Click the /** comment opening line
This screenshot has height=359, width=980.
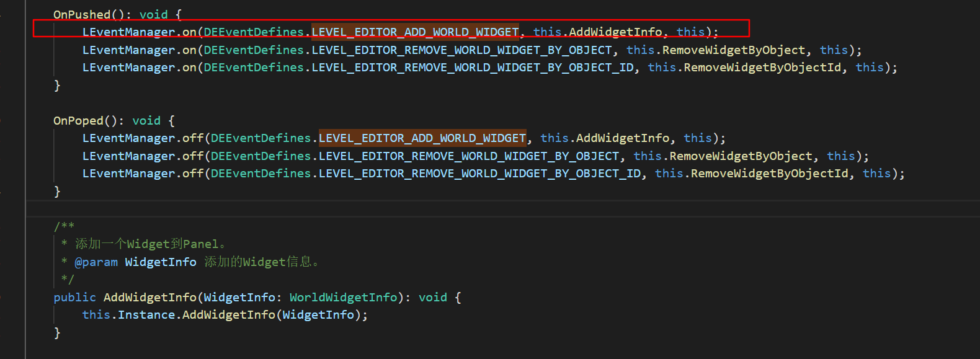click(64, 226)
